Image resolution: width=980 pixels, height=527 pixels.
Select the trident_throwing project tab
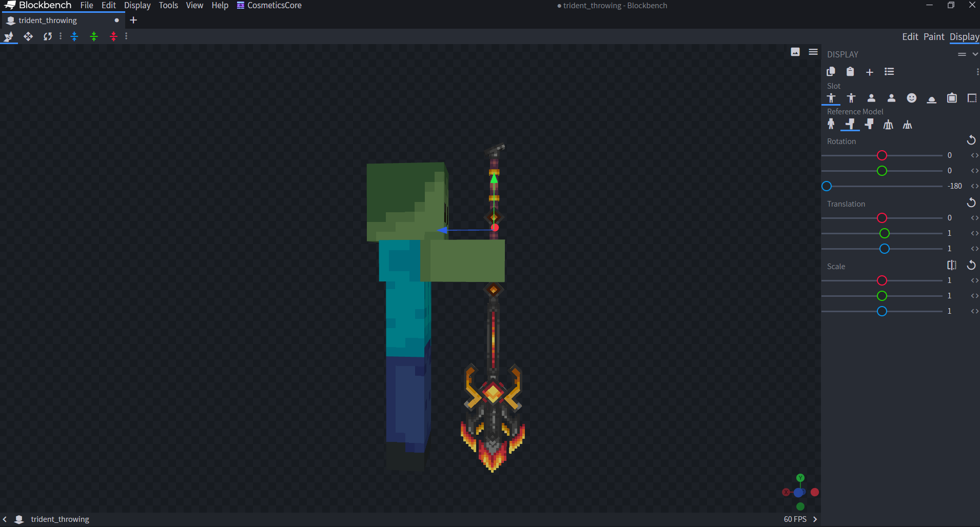[63, 21]
